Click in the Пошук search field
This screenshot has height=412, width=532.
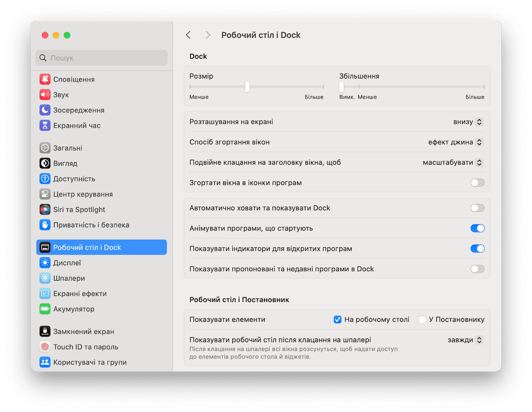pyautogui.click(x=101, y=58)
